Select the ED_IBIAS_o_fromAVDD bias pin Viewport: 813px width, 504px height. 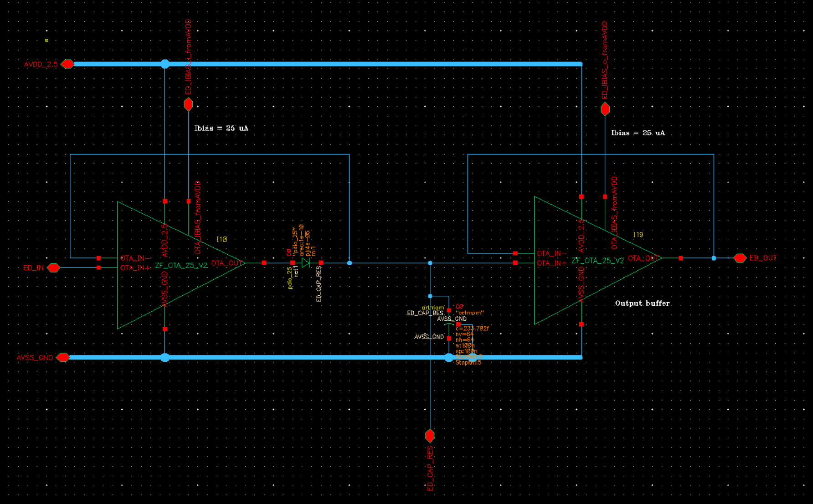click(x=605, y=109)
